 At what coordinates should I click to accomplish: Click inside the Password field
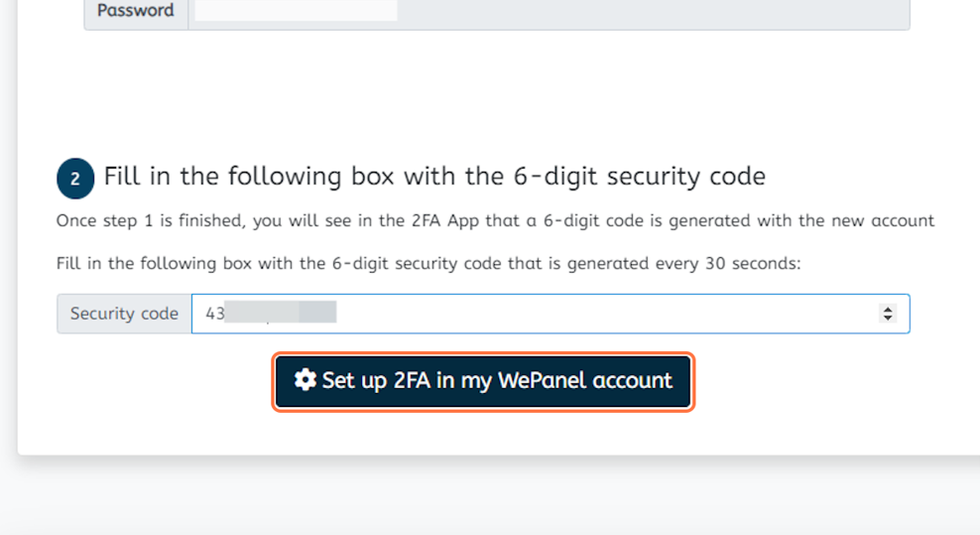[549, 11]
